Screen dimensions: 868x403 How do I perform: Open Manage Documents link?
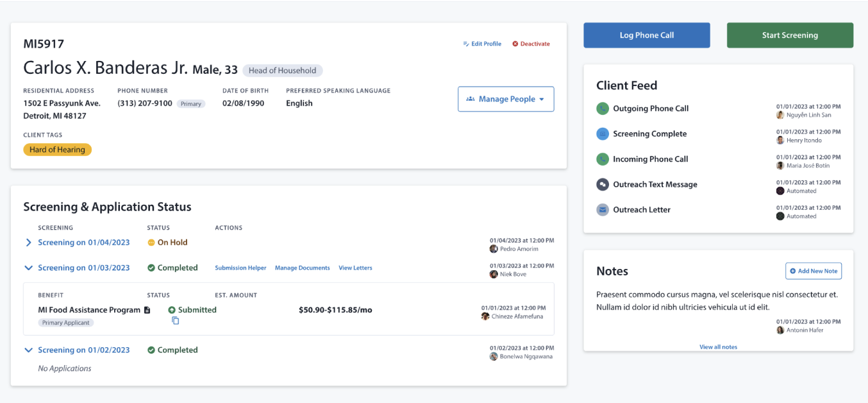click(302, 268)
